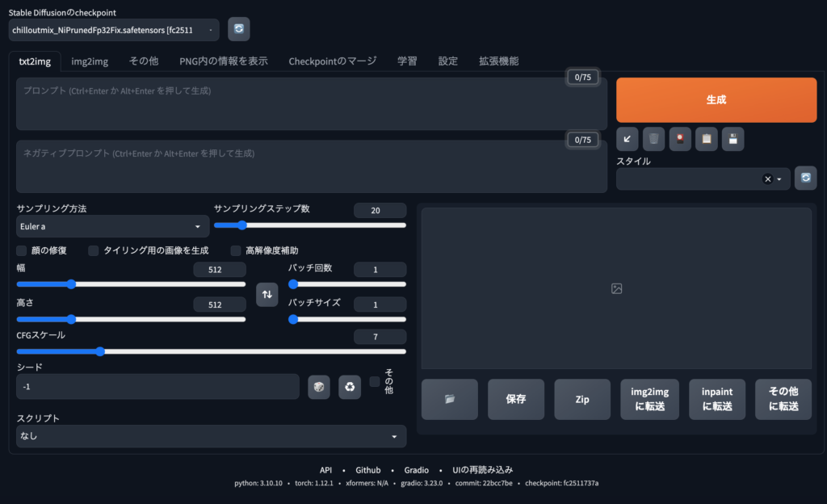Enable タイリング用の画像を生成 option
827x504 pixels.
(x=93, y=251)
